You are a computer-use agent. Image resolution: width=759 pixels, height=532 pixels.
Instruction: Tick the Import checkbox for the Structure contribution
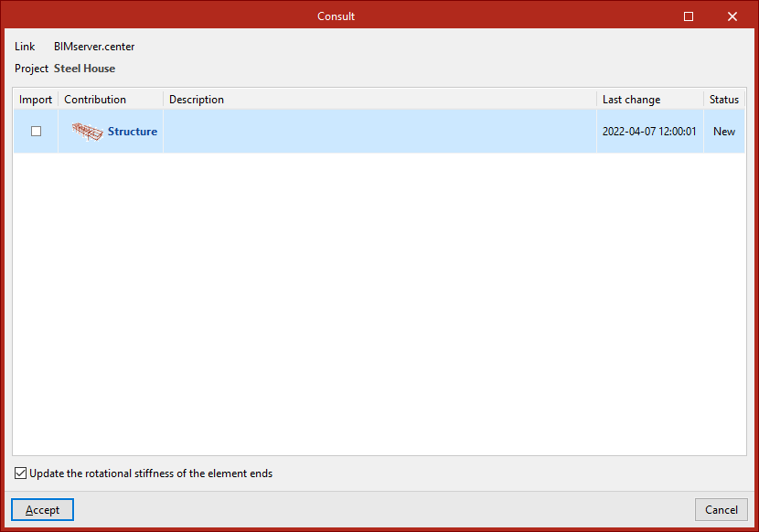point(37,132)
